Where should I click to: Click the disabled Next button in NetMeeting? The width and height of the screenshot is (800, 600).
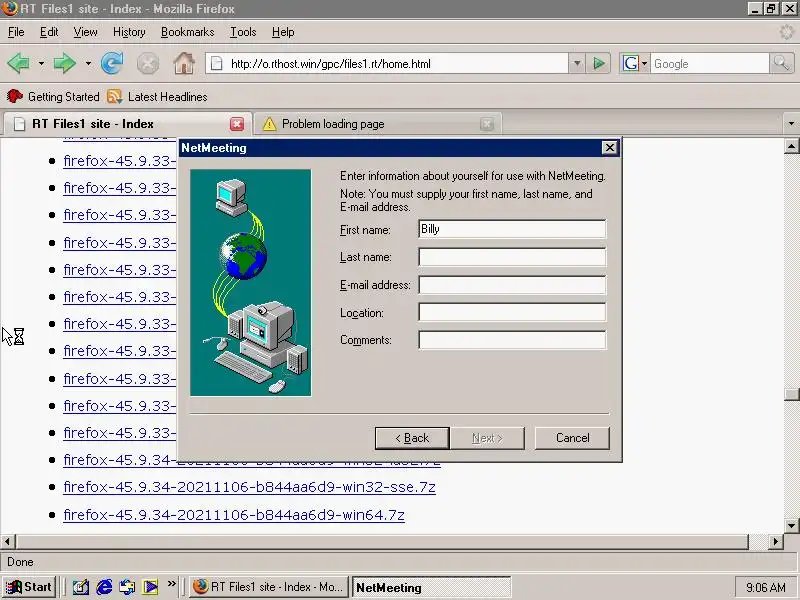coord(487,438)
